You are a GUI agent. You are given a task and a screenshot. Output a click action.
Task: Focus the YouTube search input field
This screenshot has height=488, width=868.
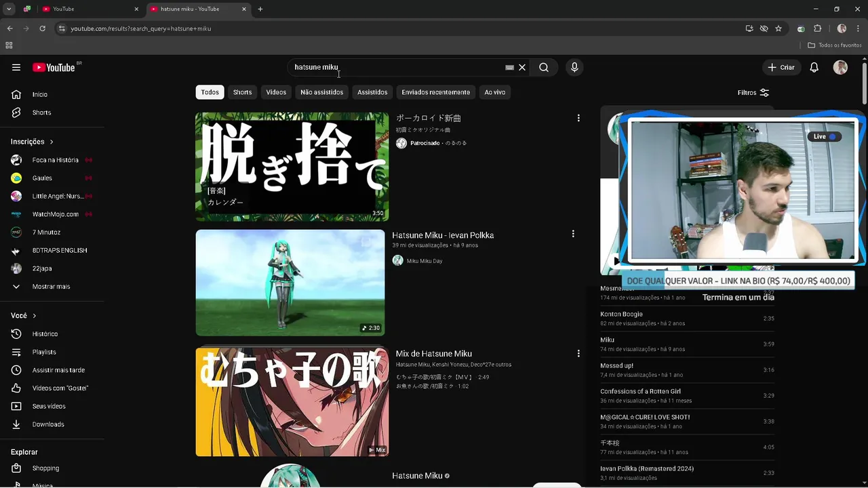(x=397, y=67)
